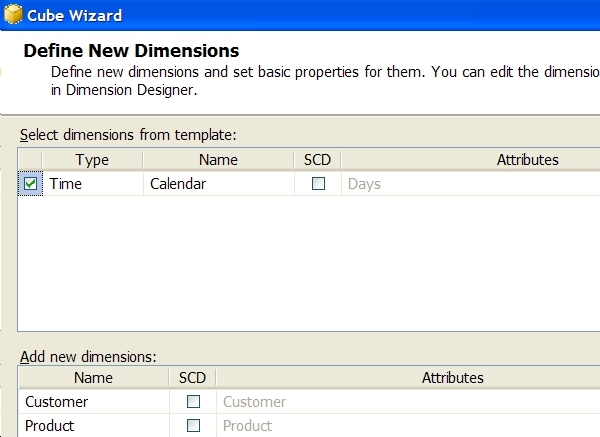
Task: Click the grayed Customer attributes cell
Action: [x=408, y=401]
